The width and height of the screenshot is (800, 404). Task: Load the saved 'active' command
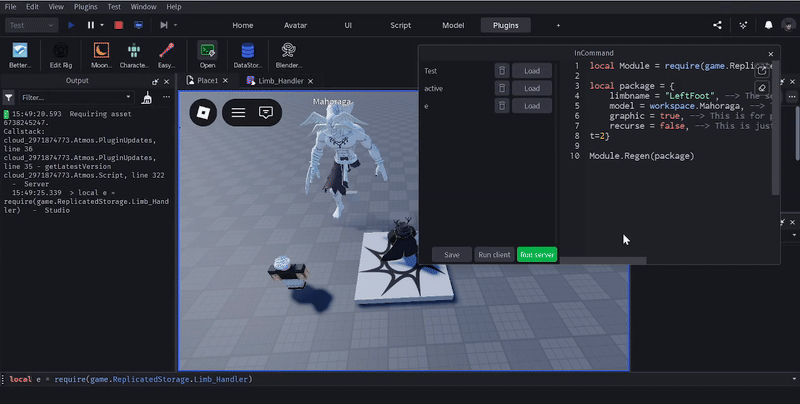(532, 88)
